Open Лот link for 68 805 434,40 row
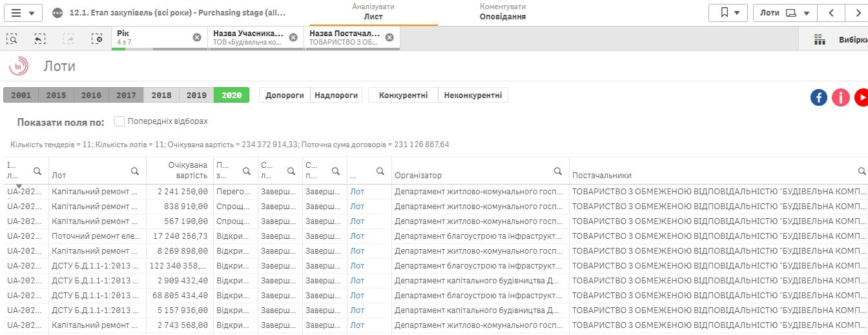This screenshot has width=868, height=335. [357, 296]
